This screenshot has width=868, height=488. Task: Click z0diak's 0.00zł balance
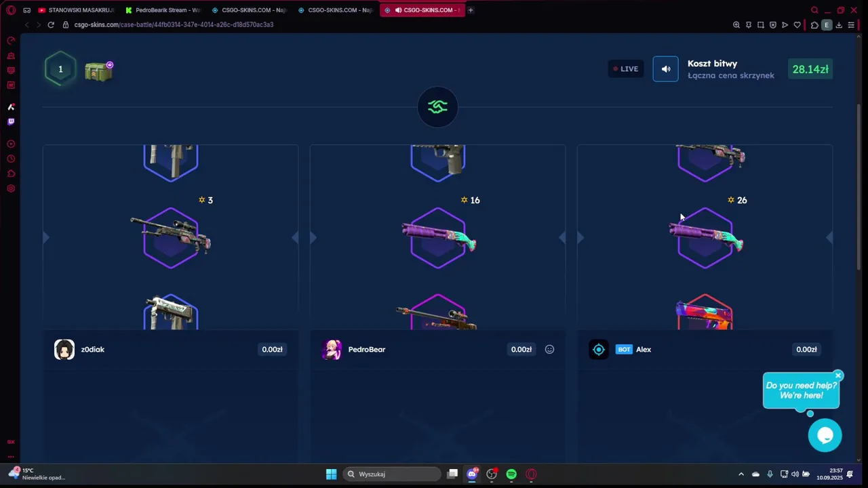272,350
